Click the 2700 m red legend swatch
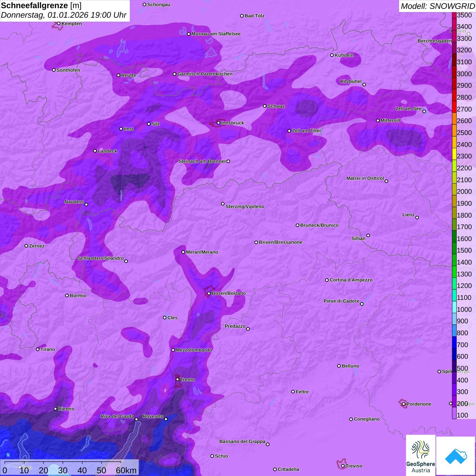Viewport: 476px width, 476px height. tap(454, 107)
